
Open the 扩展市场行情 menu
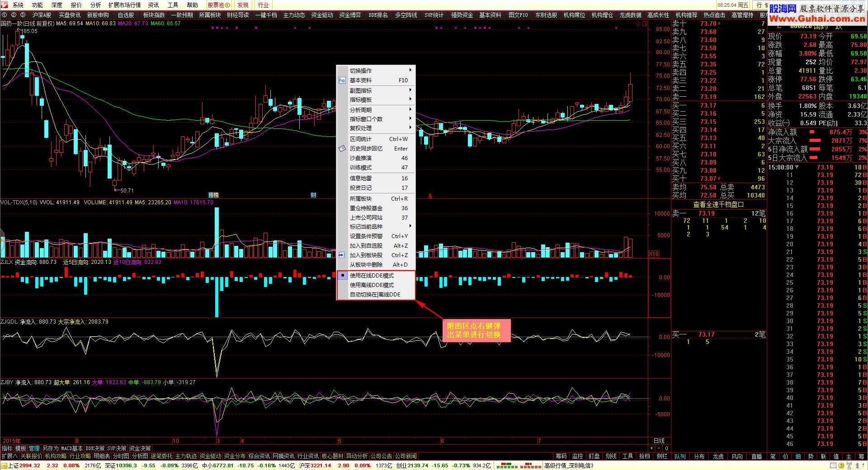124,5
